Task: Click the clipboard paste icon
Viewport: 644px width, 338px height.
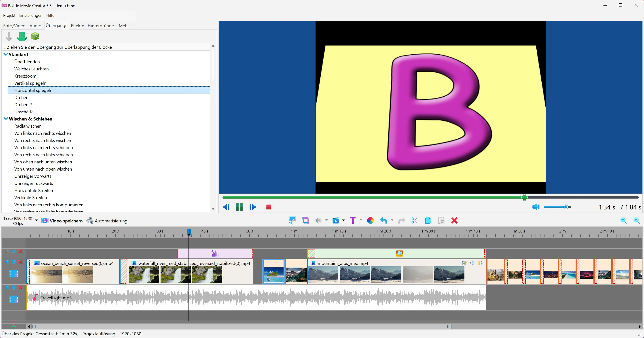Action: point(441,220)
